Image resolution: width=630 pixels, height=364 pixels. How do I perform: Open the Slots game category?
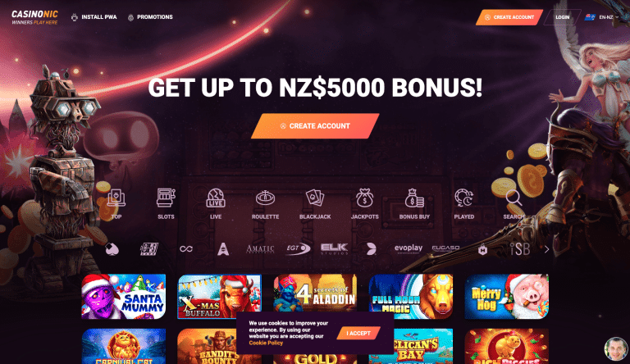166,203
